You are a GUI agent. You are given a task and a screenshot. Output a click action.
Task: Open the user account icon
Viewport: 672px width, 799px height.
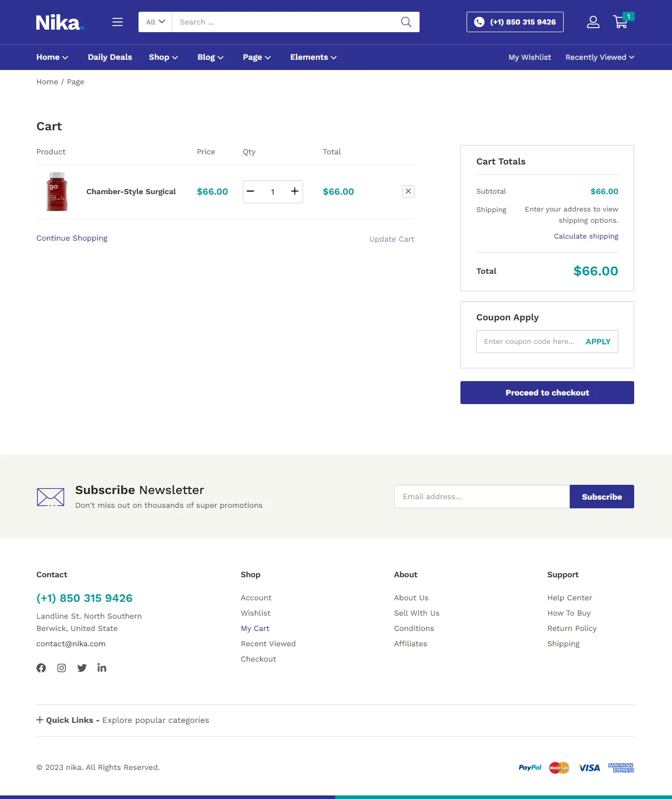coord(593,22)
